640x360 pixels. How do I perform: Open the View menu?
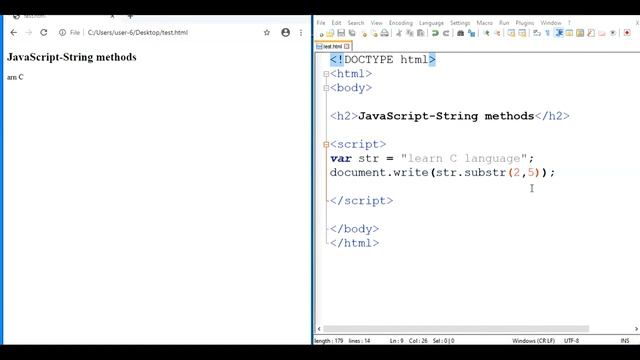coord(376,23)
